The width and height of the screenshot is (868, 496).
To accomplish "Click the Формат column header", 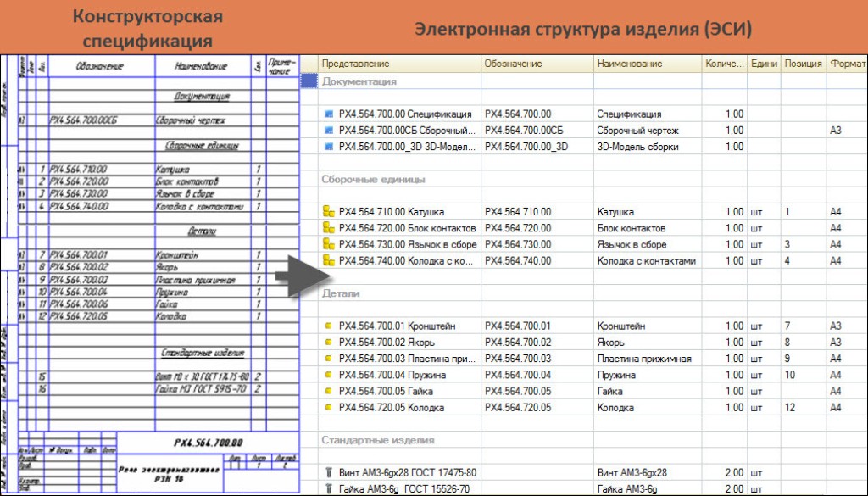I will [x=847, y=64].
